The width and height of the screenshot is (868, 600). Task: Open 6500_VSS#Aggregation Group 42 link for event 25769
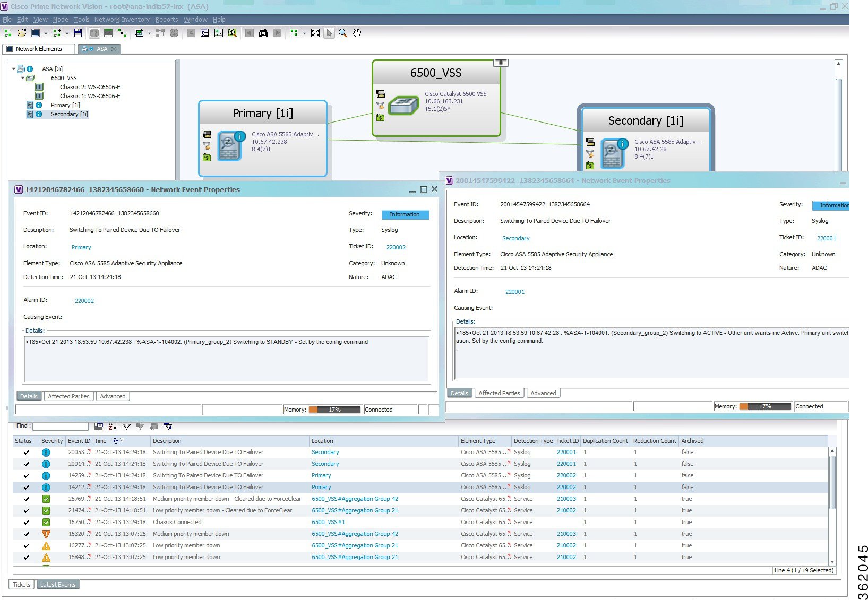[355, 499]
